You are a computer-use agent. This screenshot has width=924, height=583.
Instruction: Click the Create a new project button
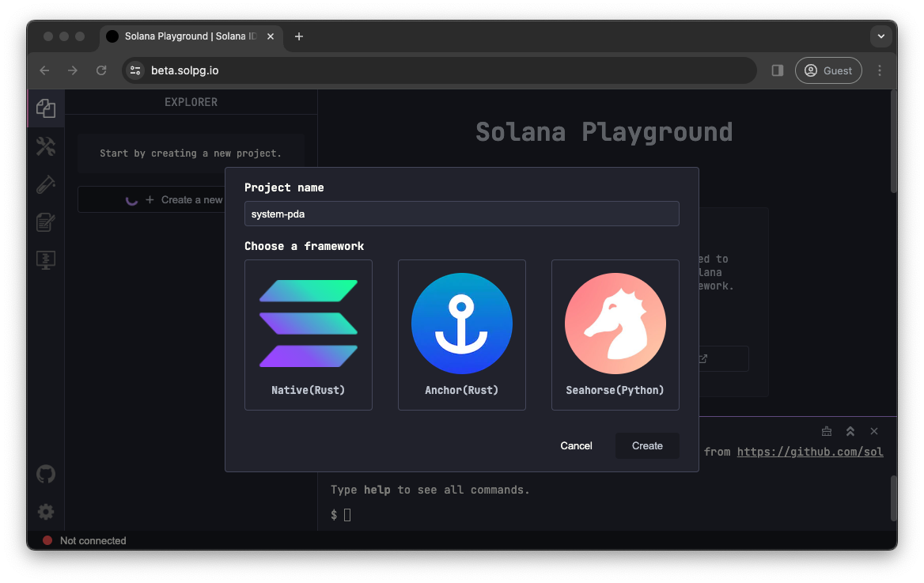[152, 200]
